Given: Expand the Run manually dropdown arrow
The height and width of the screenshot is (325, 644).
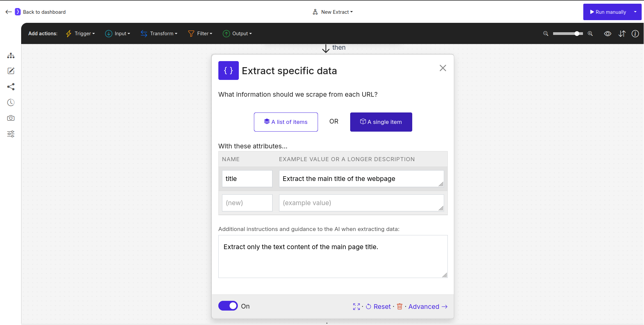Looking at the screenshot, I should coord(635,12).
